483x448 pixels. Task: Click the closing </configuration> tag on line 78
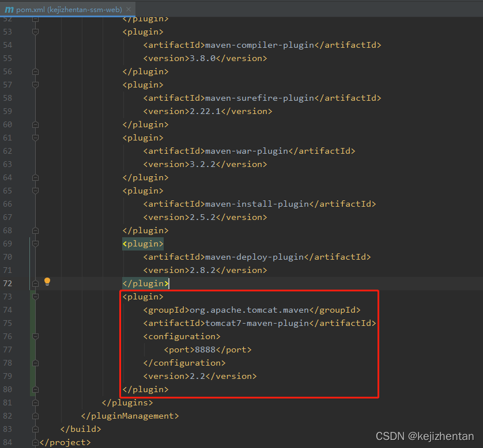point(184,363)
